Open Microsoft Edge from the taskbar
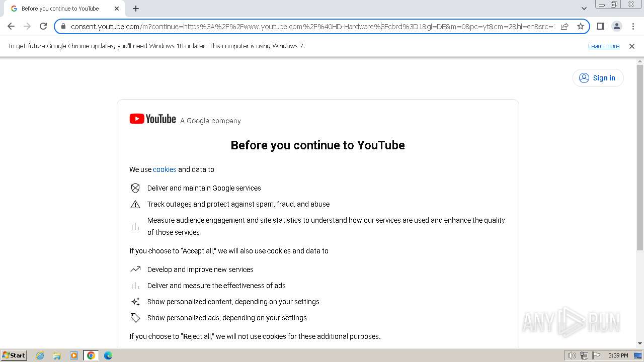This screenshot has height=362, width=644. point(108,355)
